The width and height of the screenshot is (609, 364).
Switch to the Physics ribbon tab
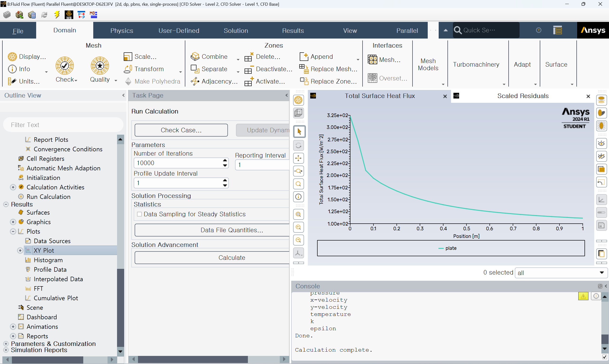(x=122, y=30)
